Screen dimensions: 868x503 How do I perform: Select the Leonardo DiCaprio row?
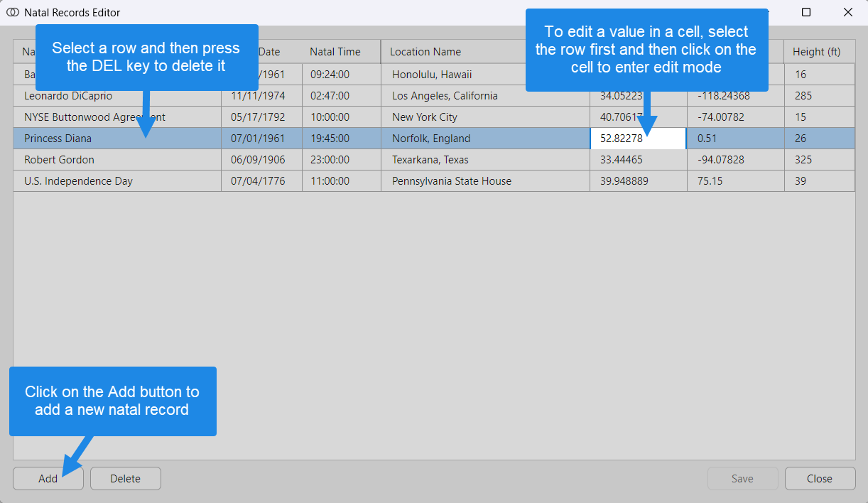tap(68, 96)
